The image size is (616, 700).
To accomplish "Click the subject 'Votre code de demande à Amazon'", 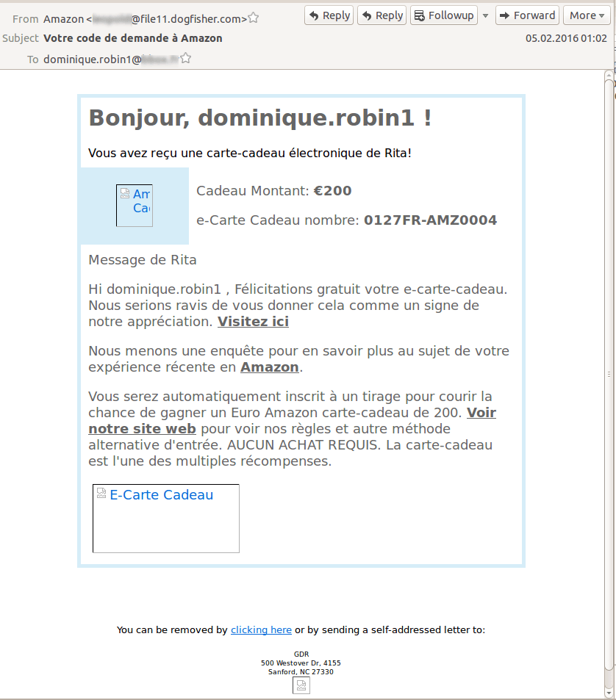I will [x=132, y=38].
